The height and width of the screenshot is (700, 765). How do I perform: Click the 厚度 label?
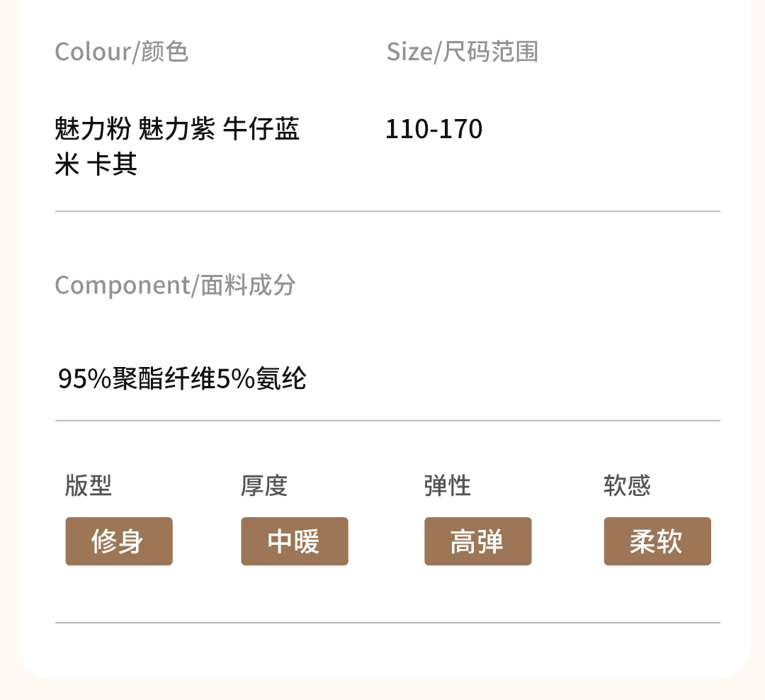pyautogui.click(x=263, y=486)
